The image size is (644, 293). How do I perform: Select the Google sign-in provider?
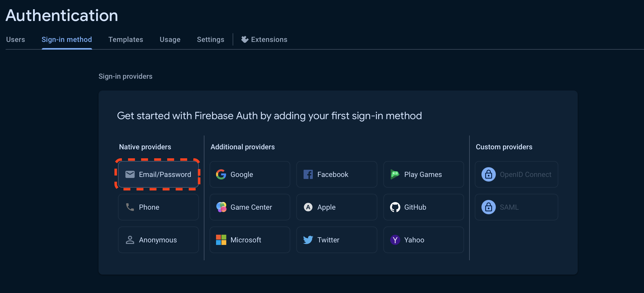[250, 174]
